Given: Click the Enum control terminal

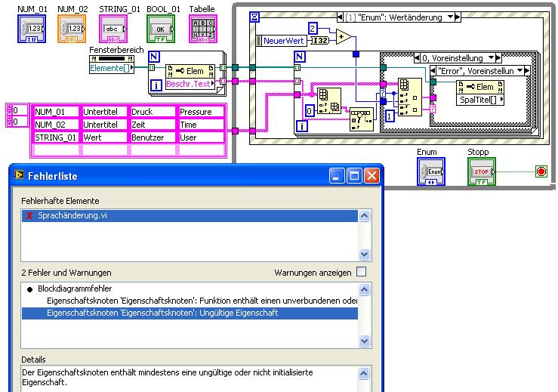Looking at the screenshot, I should pyautogui.click(x=431, y=171).
